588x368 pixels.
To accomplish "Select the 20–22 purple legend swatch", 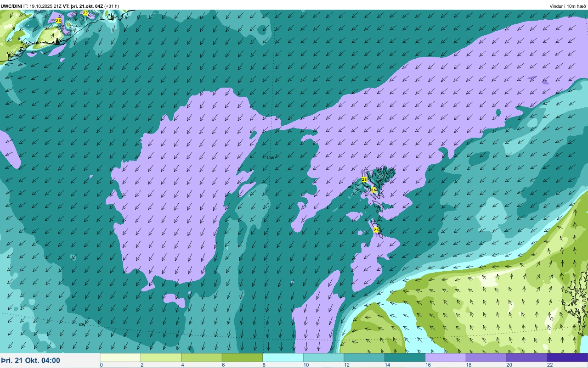I will 527,357.
